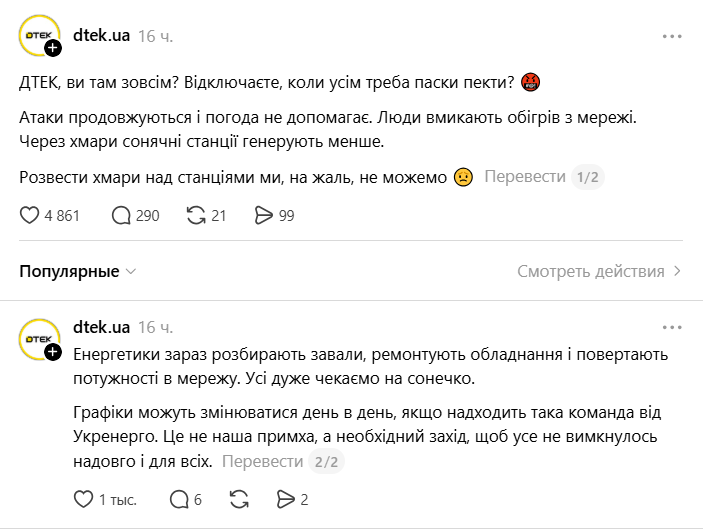Open dtek.ua profile from reply username
The image size is (703, 532).
(x=102, y=327)
